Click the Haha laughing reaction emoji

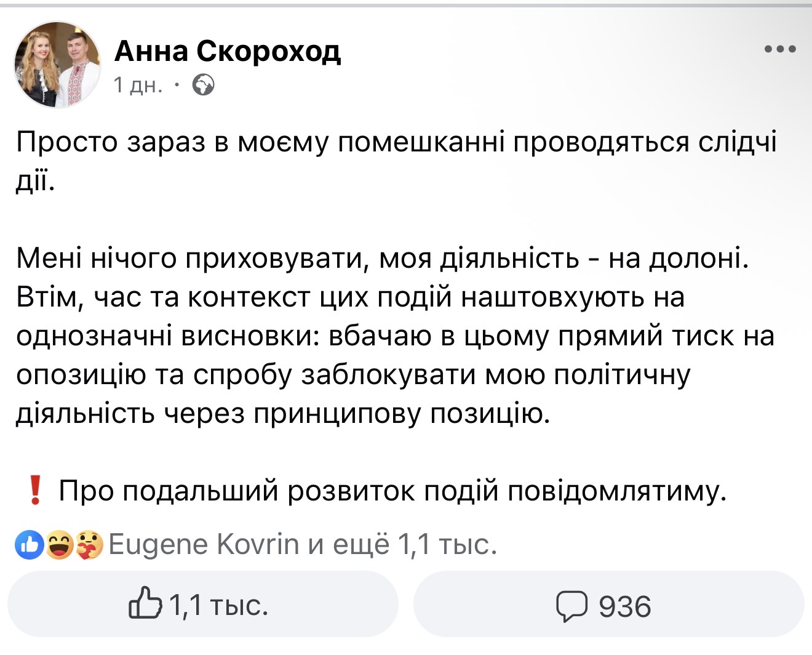(x=60, y=545)
